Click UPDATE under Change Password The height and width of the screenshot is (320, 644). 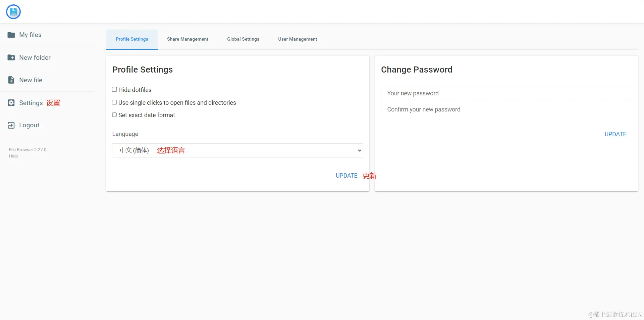[615, 134]
